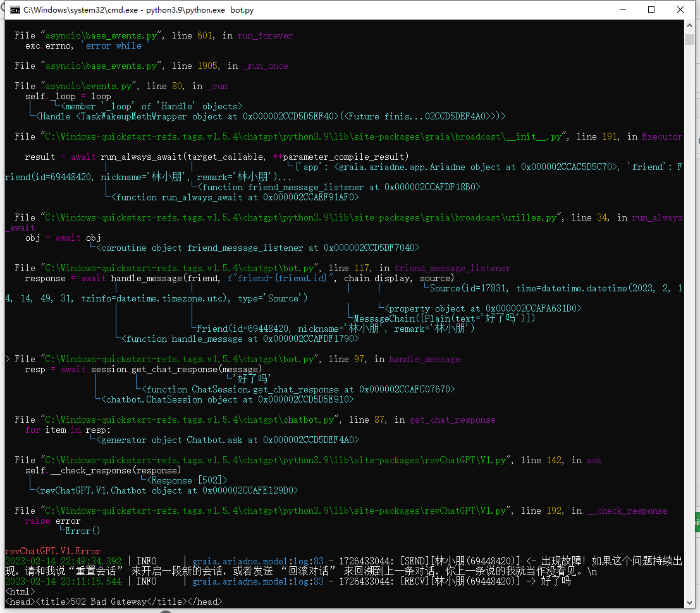The image size is (700, 613).
Task: Click 'friend_message_listener' after line 117
Action: click(x=452, y=268)
